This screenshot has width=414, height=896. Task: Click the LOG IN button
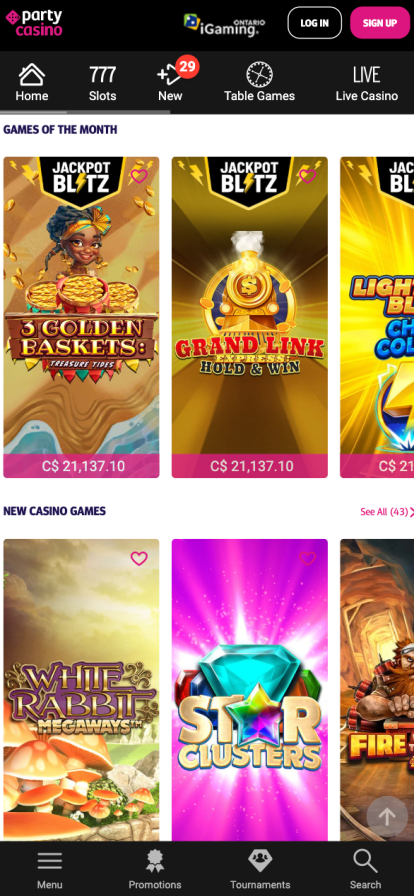315,23
